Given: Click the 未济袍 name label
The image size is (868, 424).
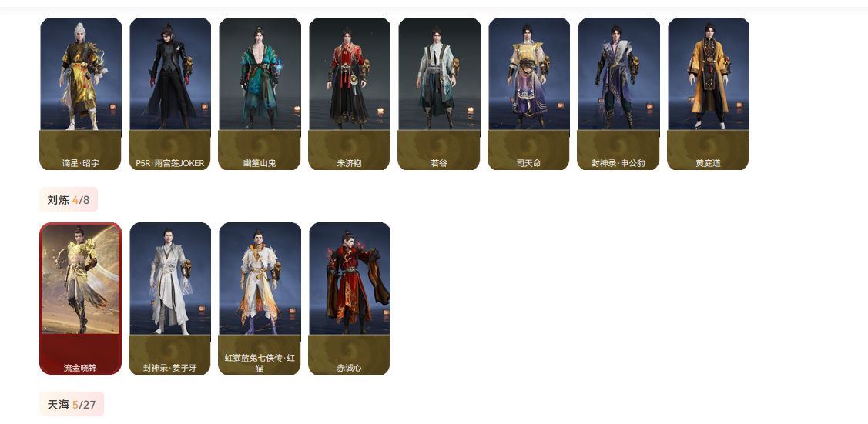Looking at the screenshot, I should tap(350, 163).
